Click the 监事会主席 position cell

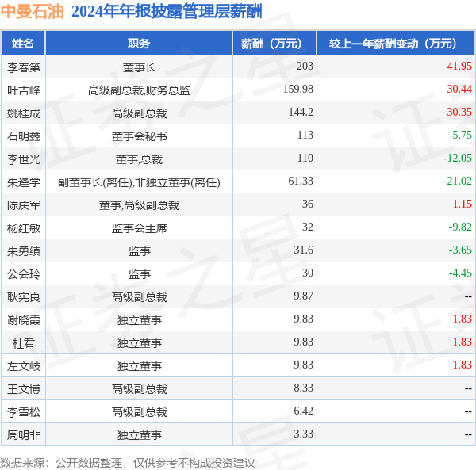(x=140, y=228)
